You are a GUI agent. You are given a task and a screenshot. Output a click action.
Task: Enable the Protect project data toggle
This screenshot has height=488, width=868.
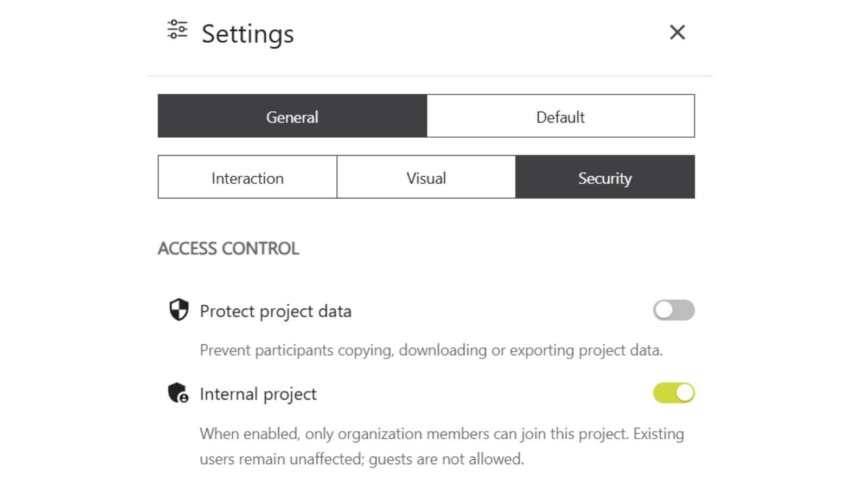pyautogui.click(x=674, y=310)
